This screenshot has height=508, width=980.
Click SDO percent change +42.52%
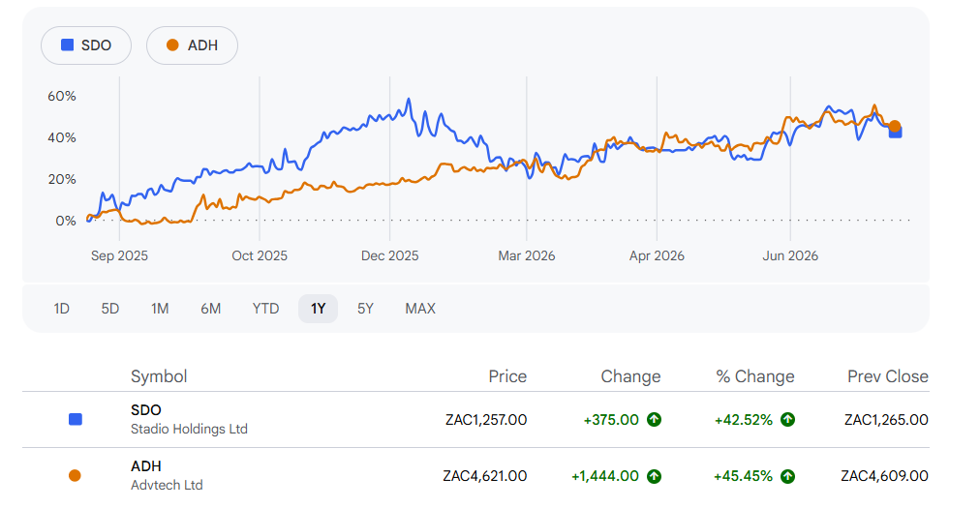point(744,420)
